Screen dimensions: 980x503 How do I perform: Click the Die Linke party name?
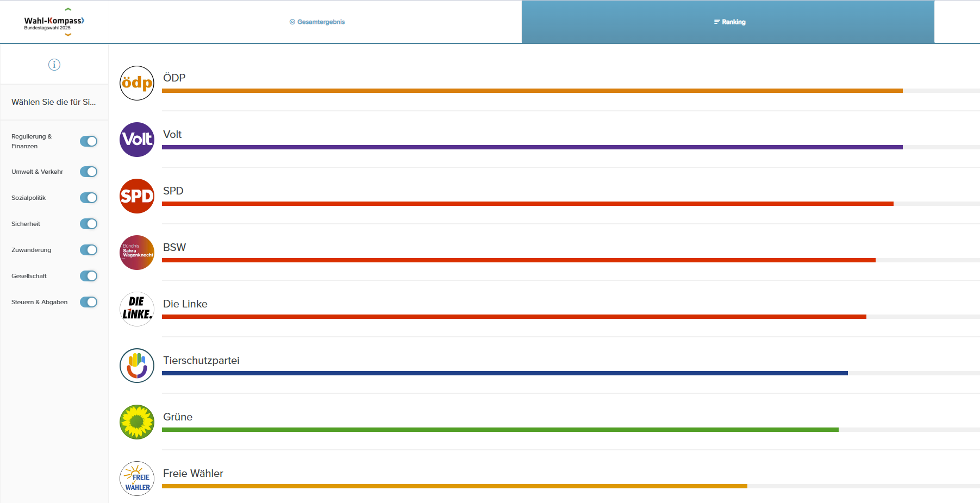(x=185, y=304)
